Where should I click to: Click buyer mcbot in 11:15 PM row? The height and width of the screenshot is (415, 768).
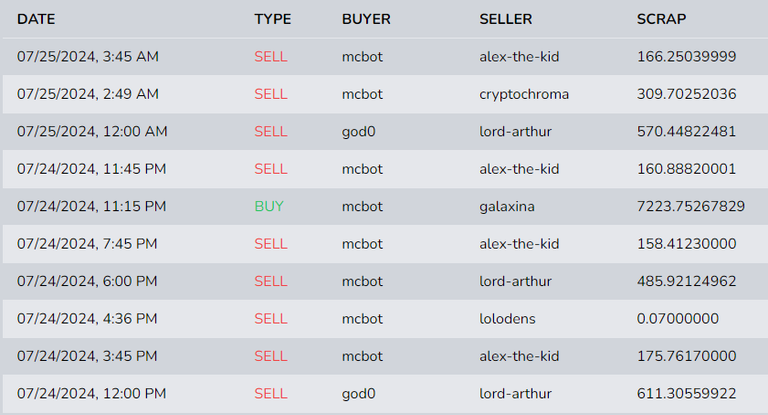[362, 206]
